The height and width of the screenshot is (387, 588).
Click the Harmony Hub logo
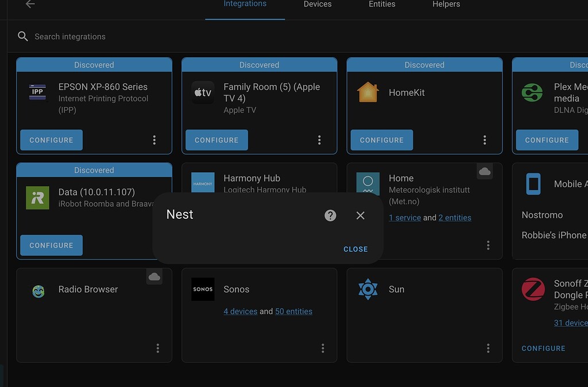click(203, 183)
